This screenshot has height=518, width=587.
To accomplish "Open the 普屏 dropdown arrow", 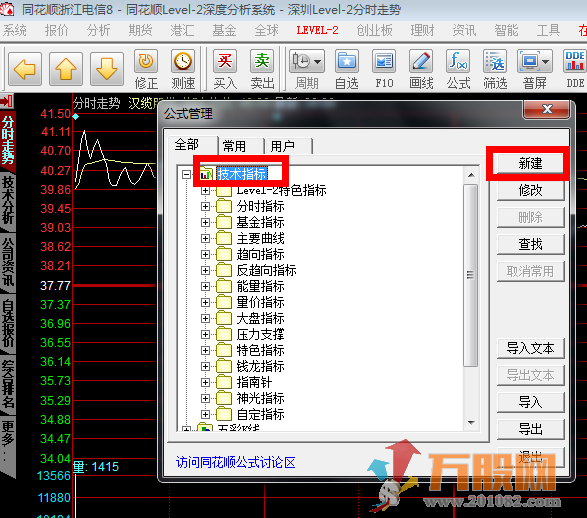I will point(545,61).
